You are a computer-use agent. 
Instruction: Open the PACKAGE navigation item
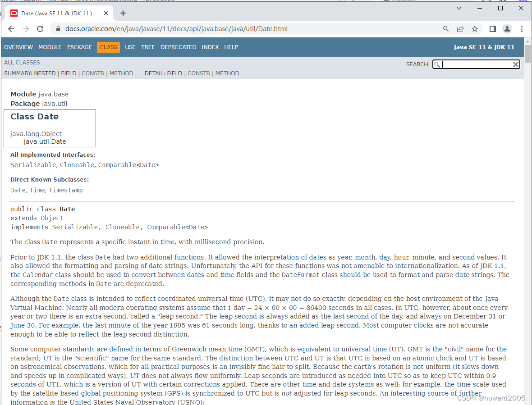[79, 47]
